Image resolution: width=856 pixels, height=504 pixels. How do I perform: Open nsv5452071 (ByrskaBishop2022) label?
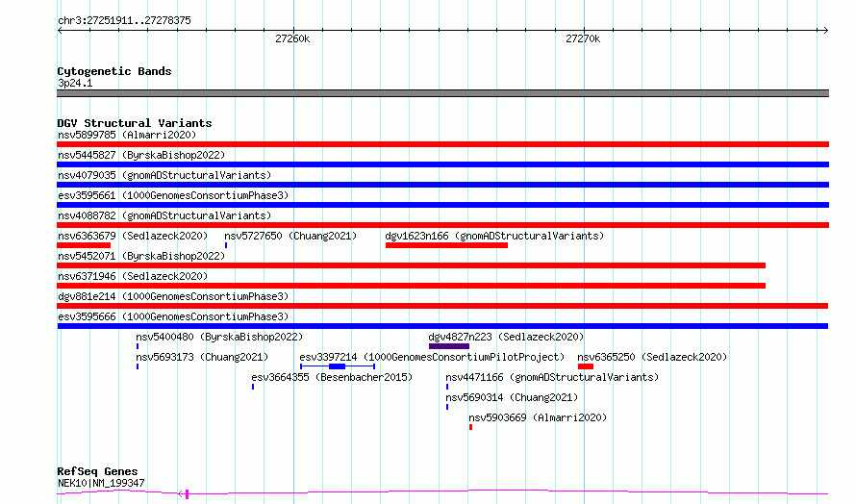pos(141,256)
